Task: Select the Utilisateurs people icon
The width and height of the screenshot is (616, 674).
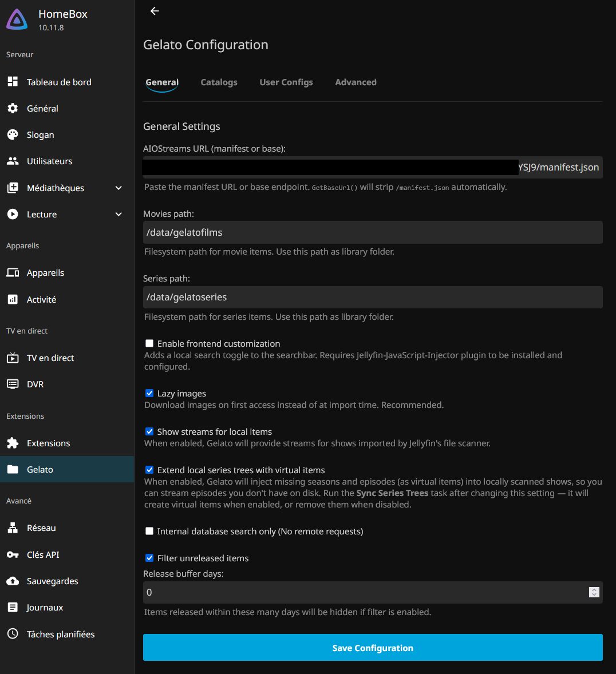Action: pos(13,161)
